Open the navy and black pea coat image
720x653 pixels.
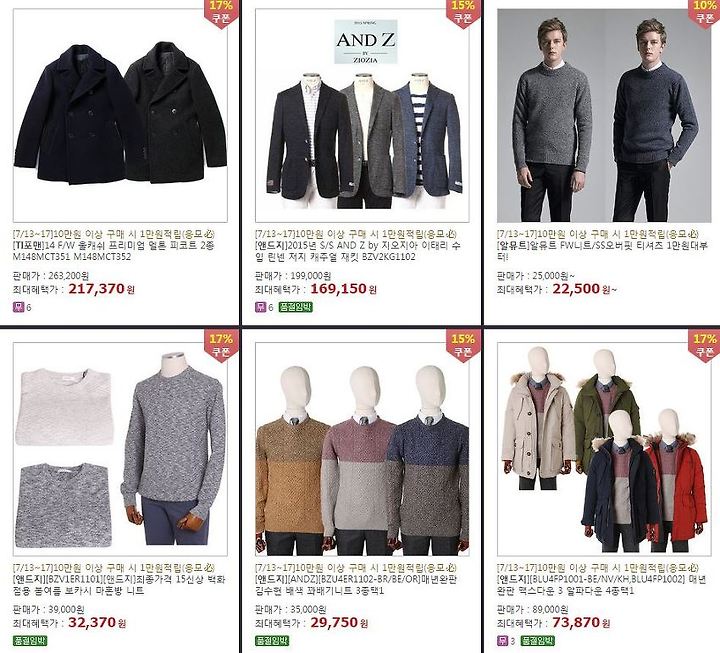[120, 115]
